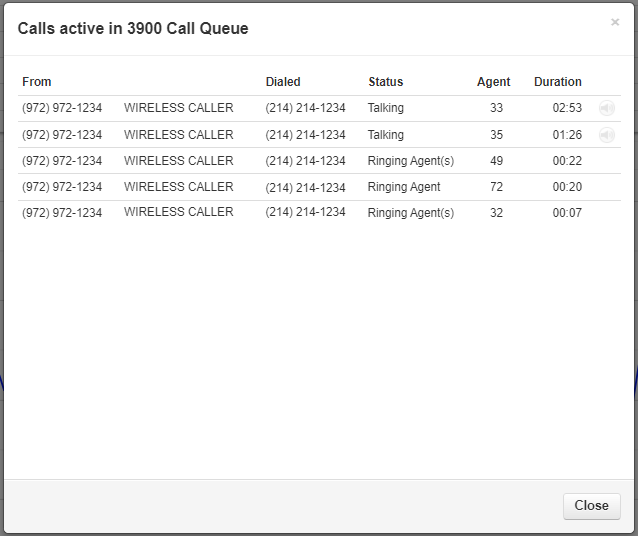The width and height of the screenshot is (638, 536).
Task: Click the Duration column header
Action: [558, 82]
